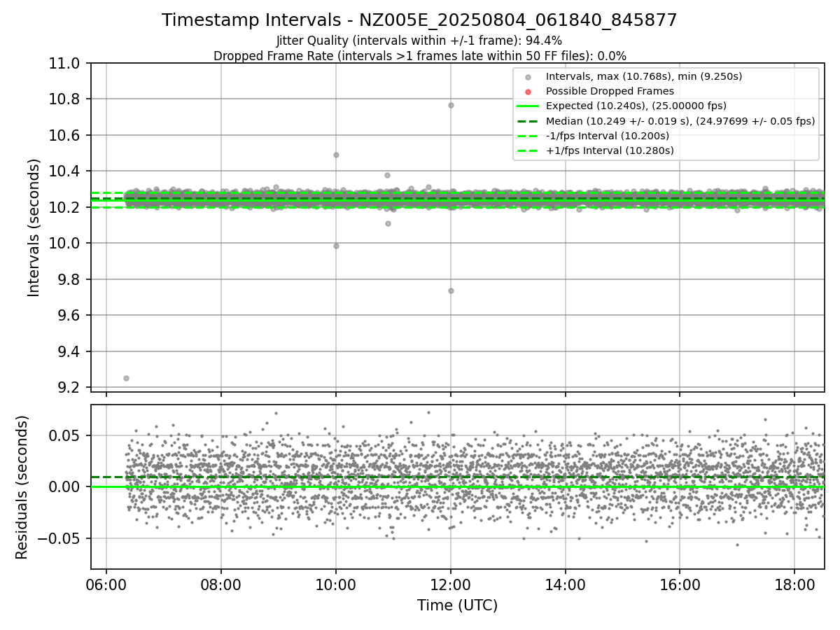Image resolution: width=840 pixels, height=630 pixels.
Task: Click legend entry +1/fps Interval (10.280s)
Action: [610, 150]
